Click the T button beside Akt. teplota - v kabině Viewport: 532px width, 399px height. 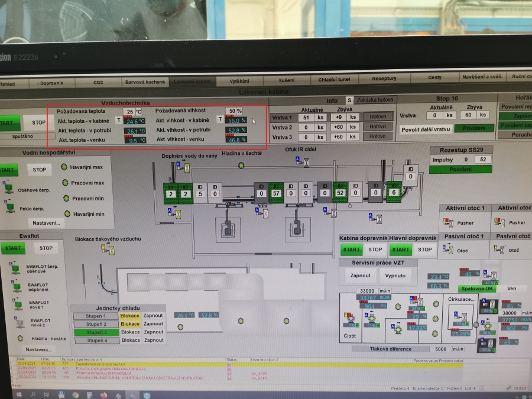(119, 120)
